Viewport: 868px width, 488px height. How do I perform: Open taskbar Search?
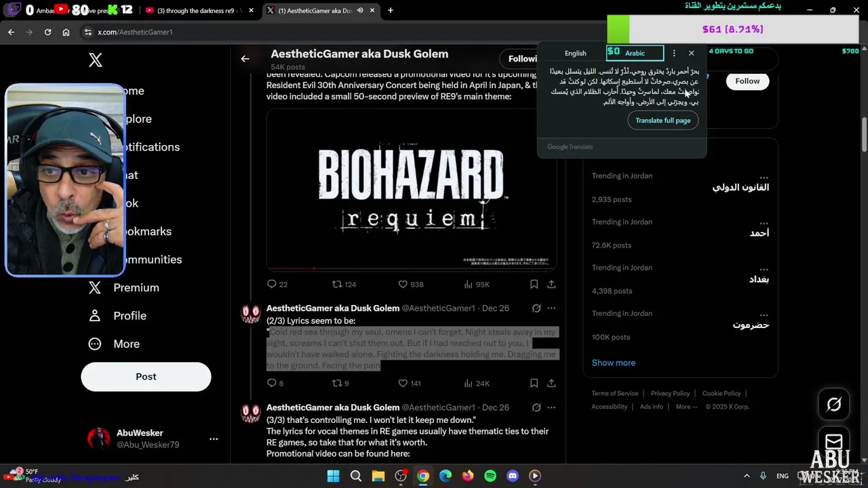(356, 476)
